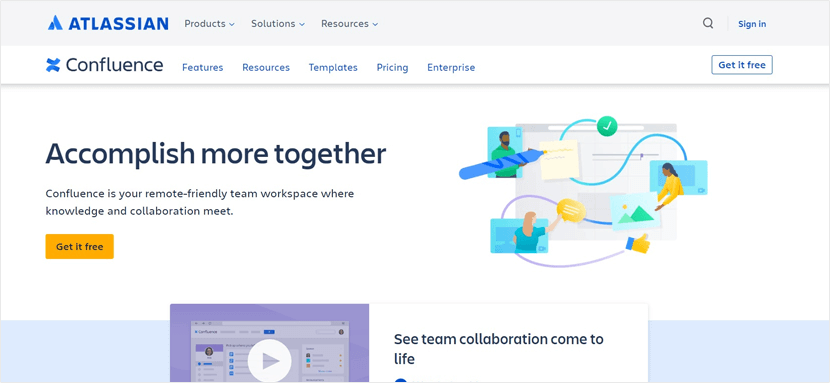Click the Atlassian logo
Screen dimensions: 830x383
[108, 23]
